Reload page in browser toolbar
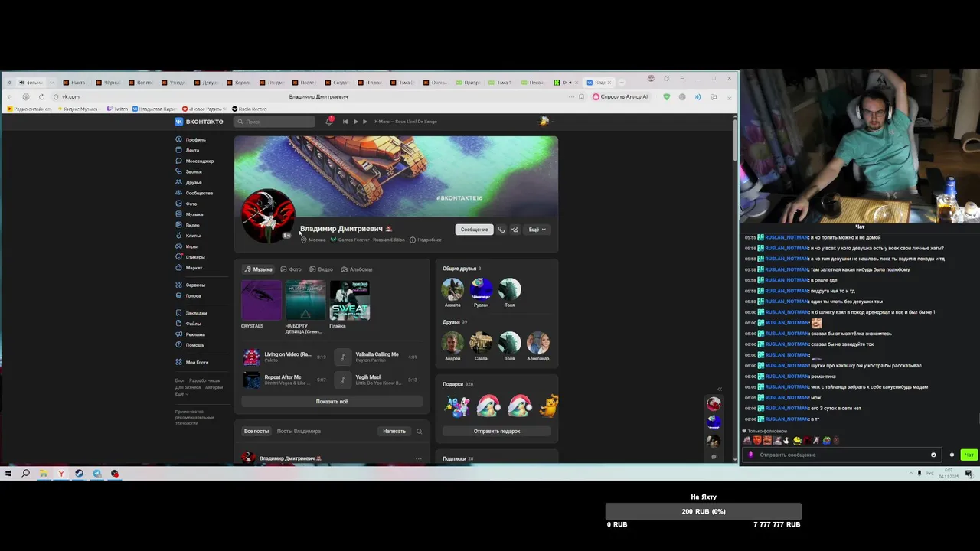Screen dimensions: 980x551 (x=41, y=97)
